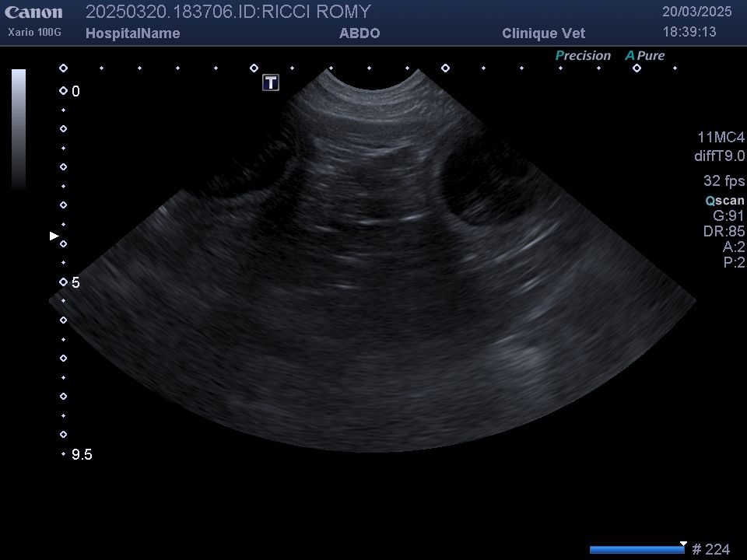
Task: Click the time 18:39:13
Action: 689,32
